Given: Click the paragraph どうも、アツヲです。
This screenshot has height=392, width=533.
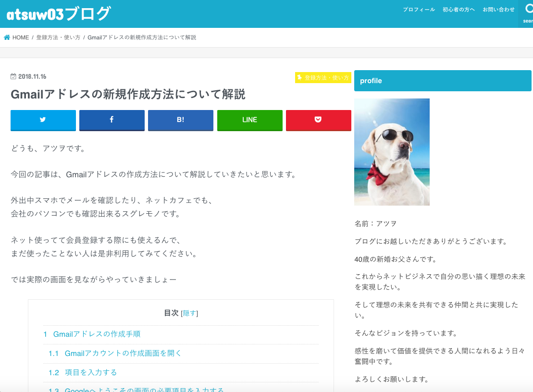Looking at the screenshot, I should pos(49,148).
